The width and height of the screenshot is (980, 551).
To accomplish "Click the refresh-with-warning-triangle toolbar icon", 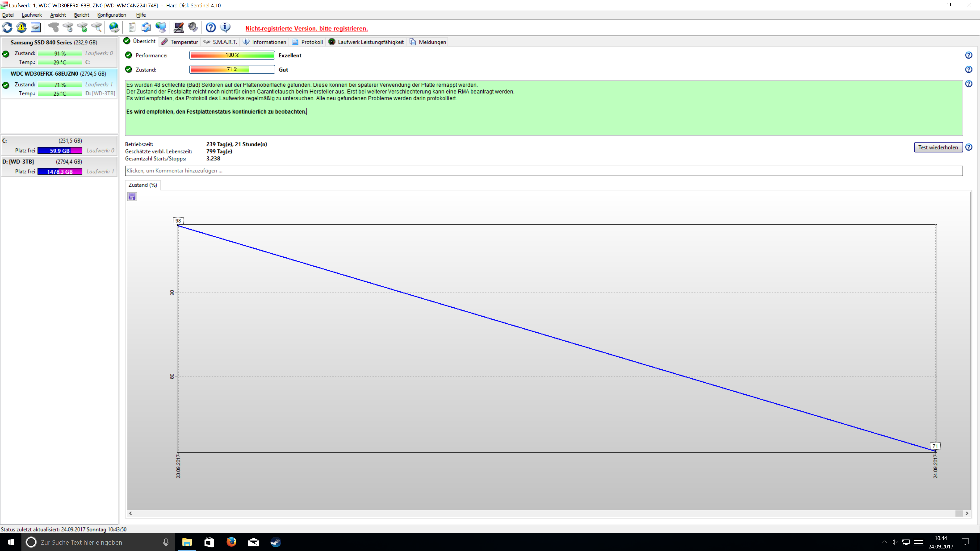I will 21,27.
